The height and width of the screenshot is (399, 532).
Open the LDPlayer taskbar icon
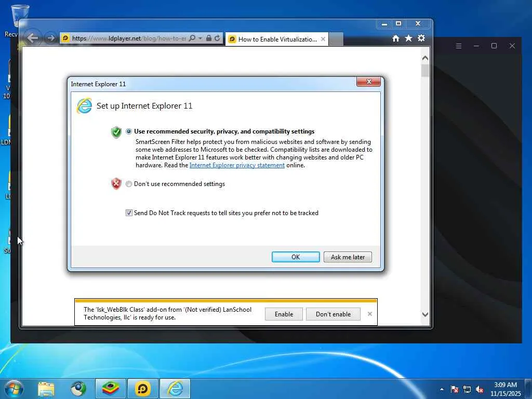click(142, 389)
